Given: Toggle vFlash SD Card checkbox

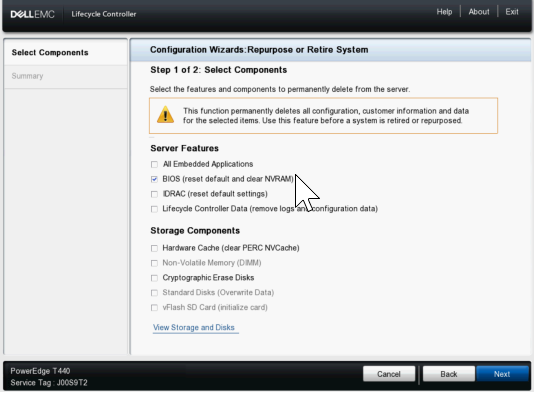Looking at the screenshot, I should pyautogui.click(x=154, y=308).
